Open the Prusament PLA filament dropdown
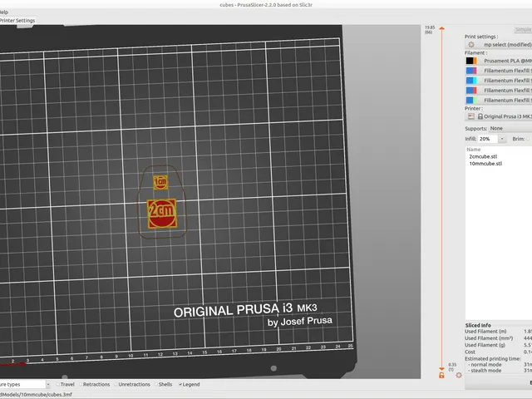The height and width of the screenshot is (399, 532). (x=506, y=61)
